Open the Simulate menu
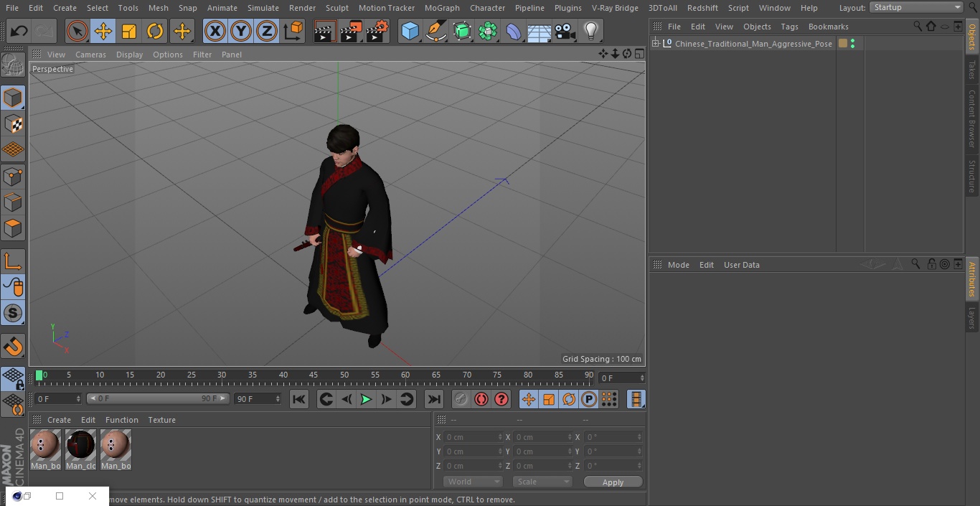This screenshot has width=980, height=506. [x=263, y=8]
